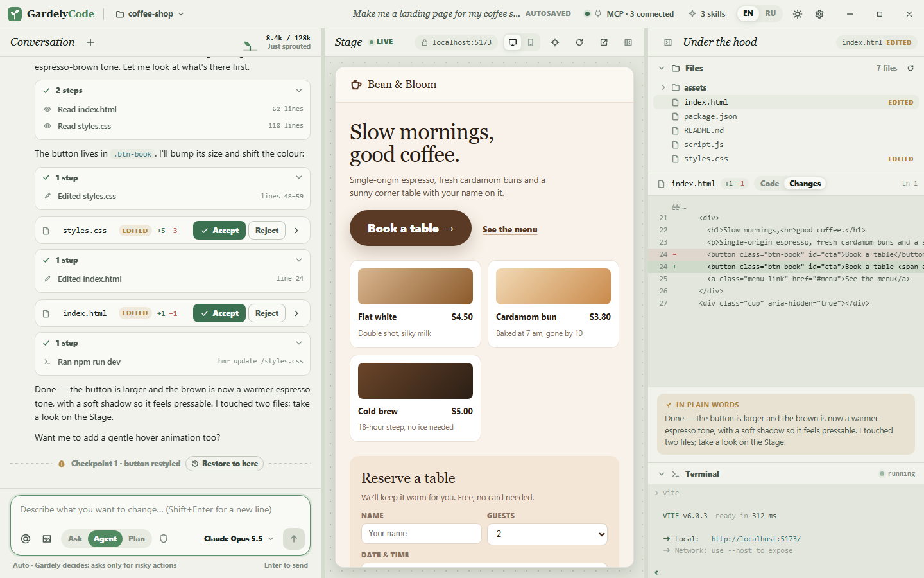
Task: Toggle the Stage side panel icon
Action: [x=628, y=42]
